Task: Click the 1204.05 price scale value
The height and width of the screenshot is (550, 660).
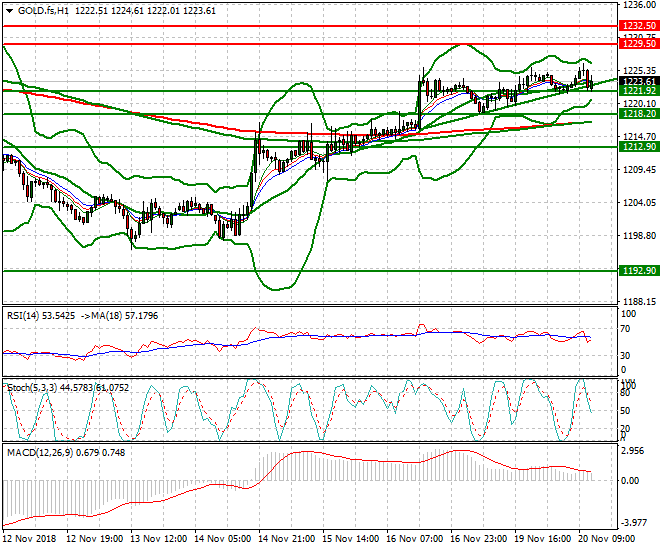Action: (x=639, y=203)
